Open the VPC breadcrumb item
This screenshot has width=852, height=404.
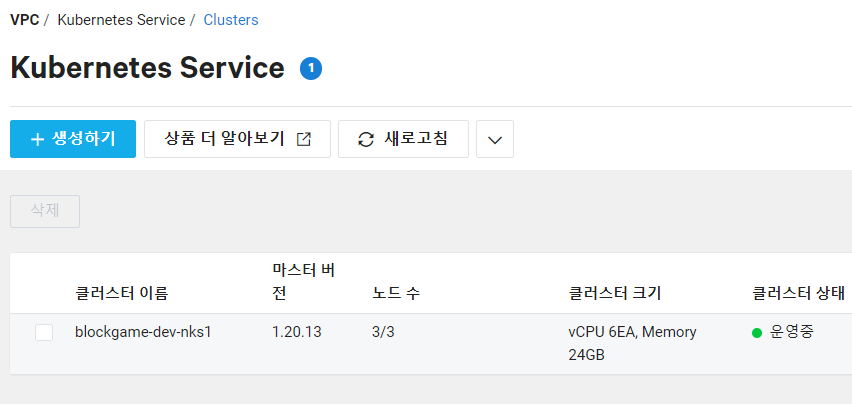[x=24, y=20]
